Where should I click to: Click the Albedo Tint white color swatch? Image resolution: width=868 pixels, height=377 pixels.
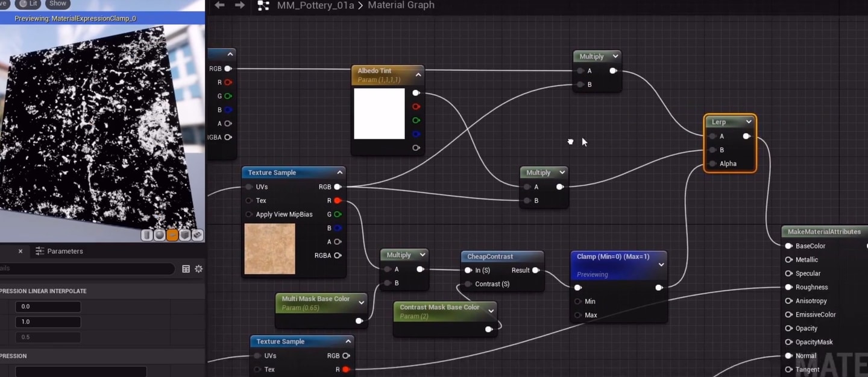click(379, 114)
